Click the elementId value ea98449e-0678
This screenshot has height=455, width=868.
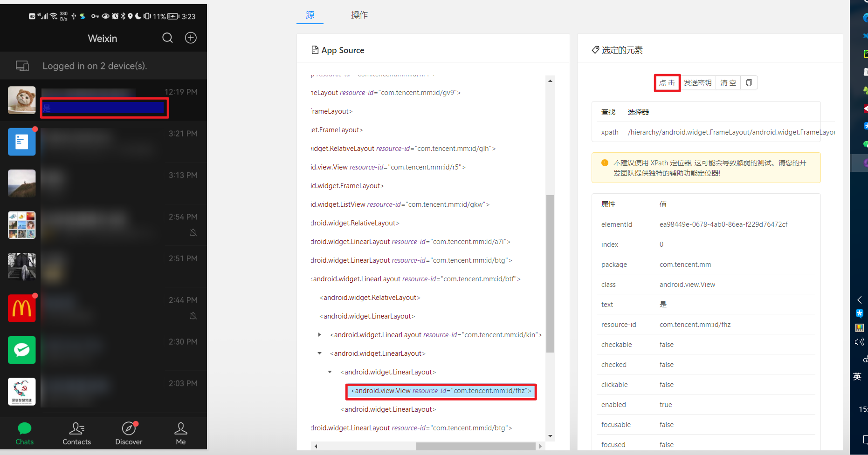pos(723,224)
